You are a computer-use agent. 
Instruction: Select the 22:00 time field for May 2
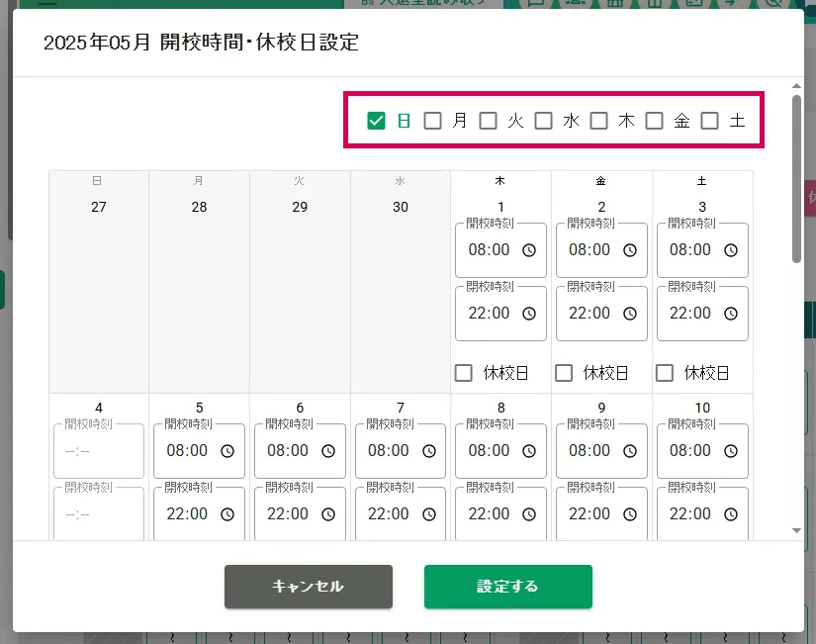coord(589,314)
